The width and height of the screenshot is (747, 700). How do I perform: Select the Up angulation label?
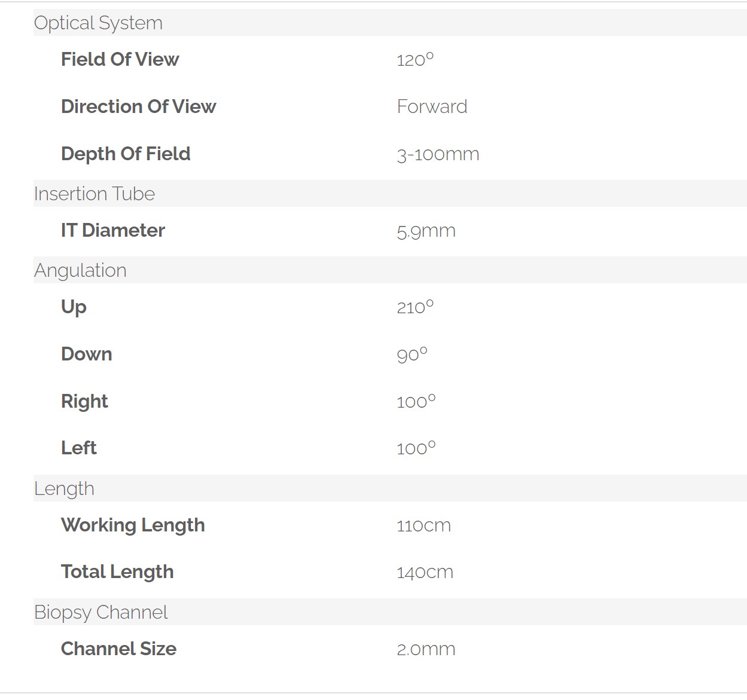74,307
